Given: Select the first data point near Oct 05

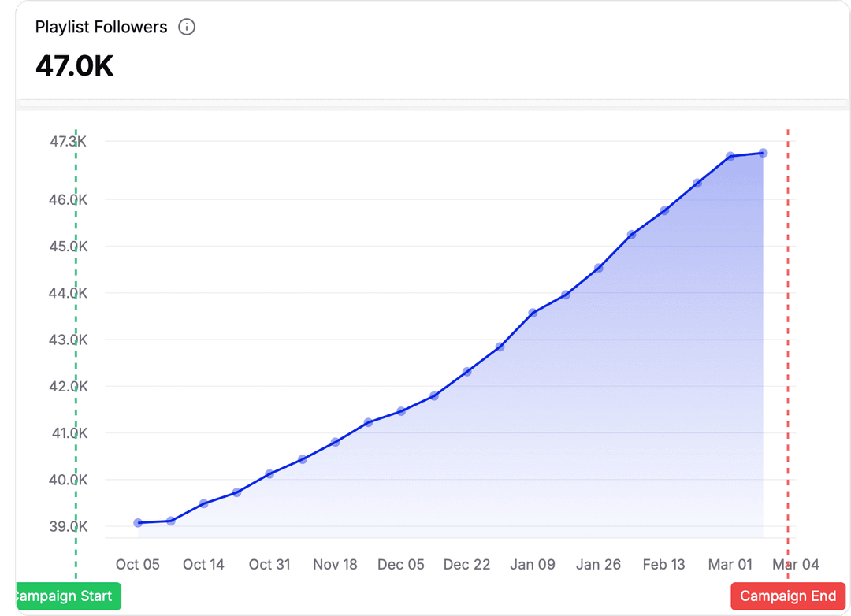Looking at the screenshot, I should tap(138, 521).
